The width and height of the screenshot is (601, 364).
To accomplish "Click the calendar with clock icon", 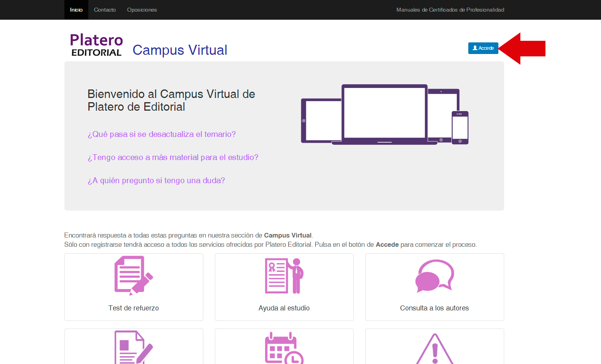I will click(284, 348).
